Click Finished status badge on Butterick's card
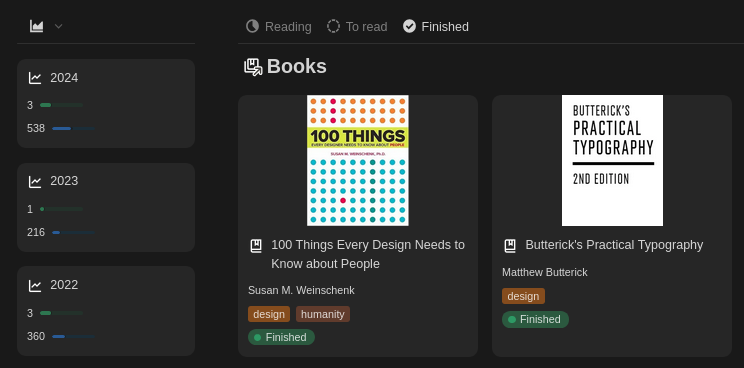 pos(535,319)
